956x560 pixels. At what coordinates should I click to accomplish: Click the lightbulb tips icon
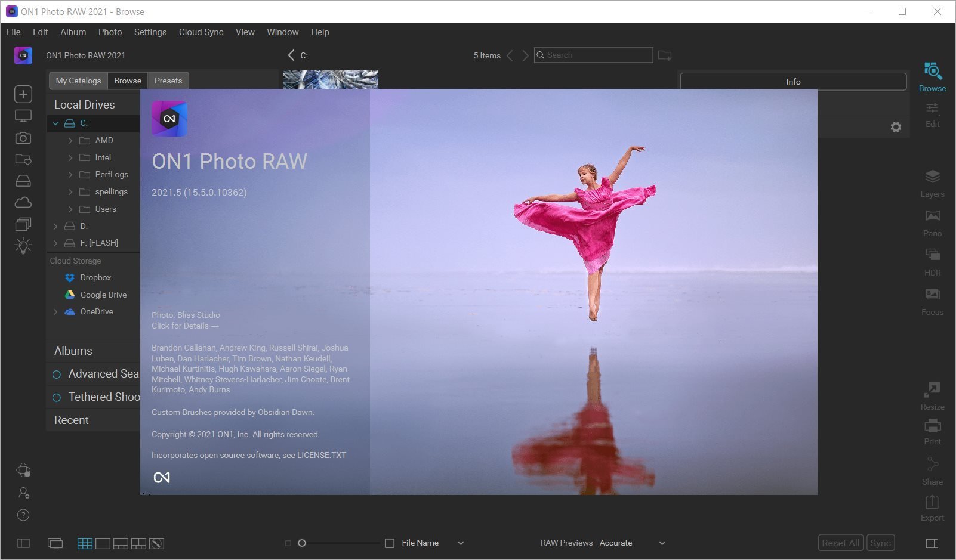click(x=23, y=246)
